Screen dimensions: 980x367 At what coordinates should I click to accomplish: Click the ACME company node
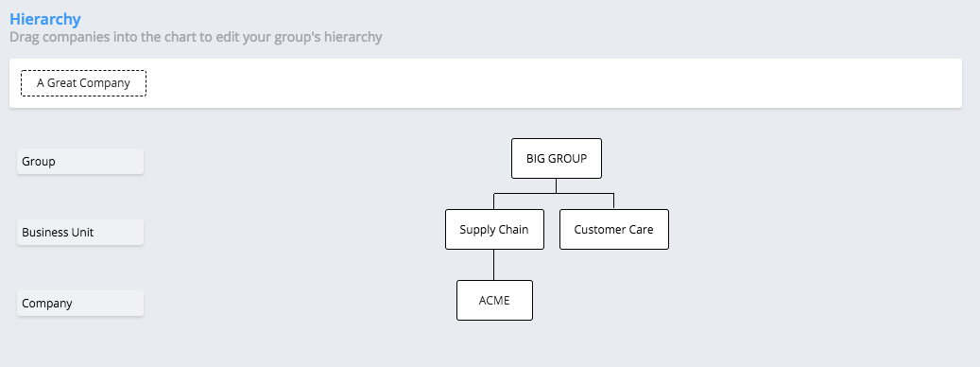click(x=494, y=300)
